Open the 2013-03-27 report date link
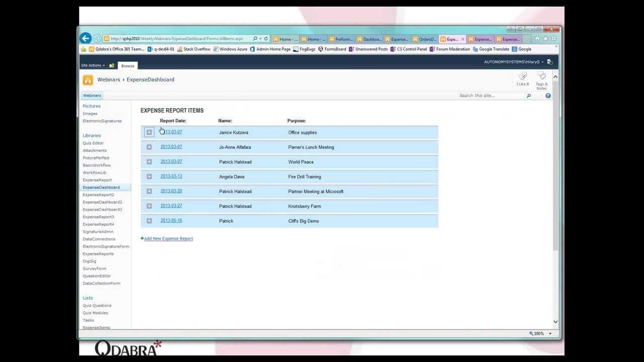Image resolution: width=644 pixels, height=362 pixels. [x=171, y=206]
